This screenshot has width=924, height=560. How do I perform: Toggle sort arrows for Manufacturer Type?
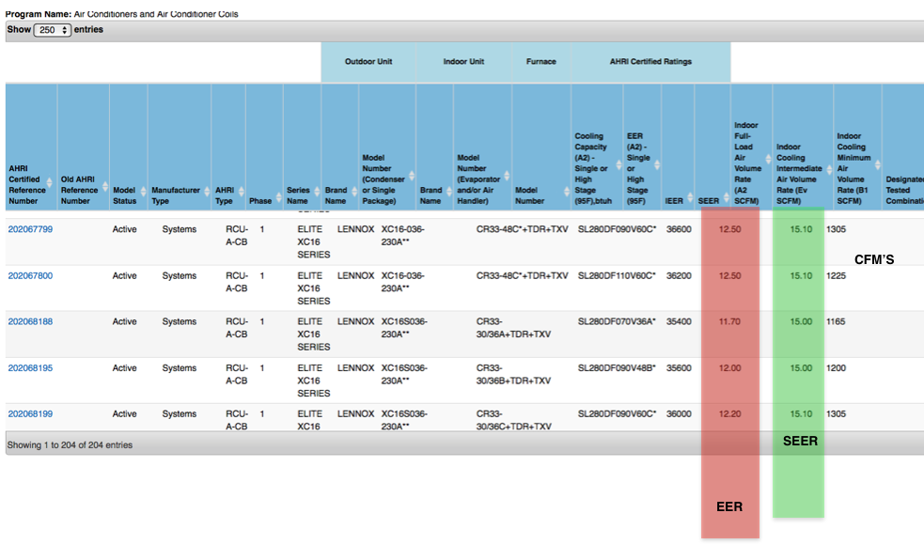pyautogui.click(x=205, y=192)
